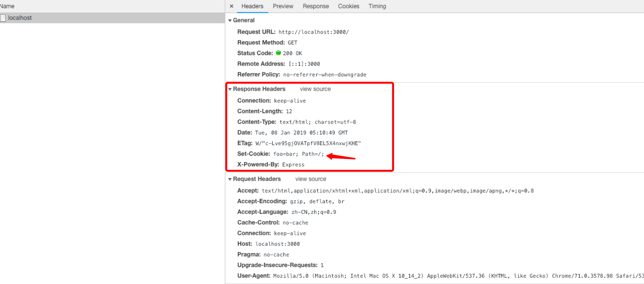Select response Connection keep-alive value
This screenshot has height=284, width=644.
[290, 101]
